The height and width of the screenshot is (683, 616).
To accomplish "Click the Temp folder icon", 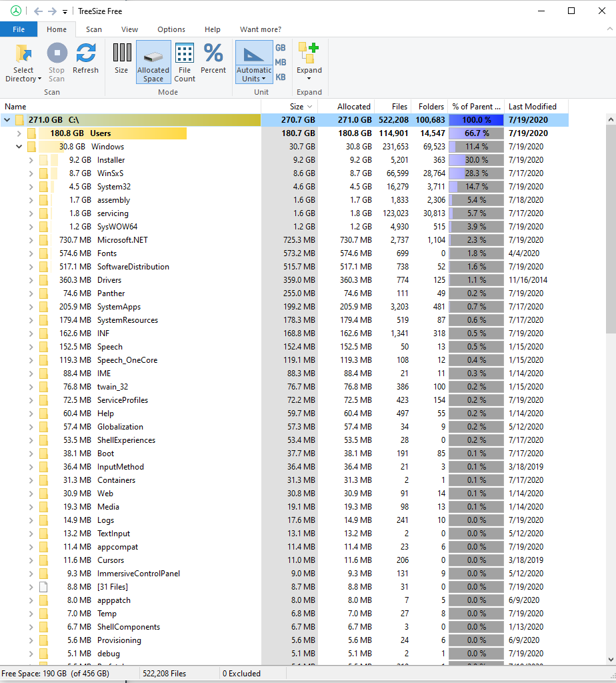I will tap(43, 614).
